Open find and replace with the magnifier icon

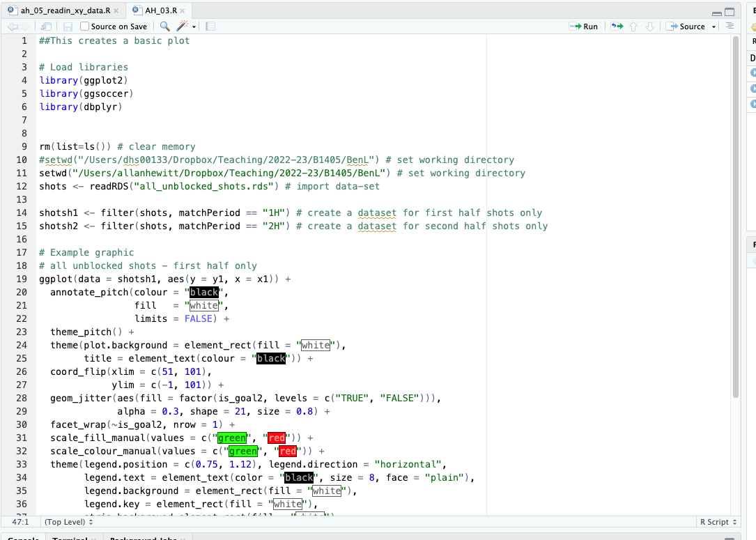pos(164,26)
